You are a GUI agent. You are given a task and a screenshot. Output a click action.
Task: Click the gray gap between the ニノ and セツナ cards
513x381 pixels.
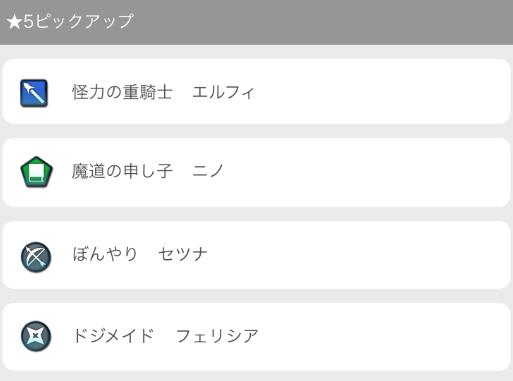tap(256, 214)
